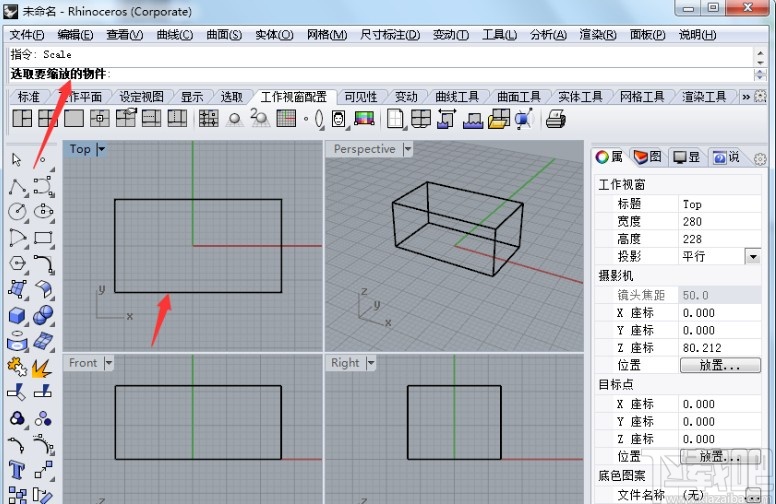Click the mesh plane tool icon
Image resolution: width=776 pixels, height=504 pixels.
[x=44, y=342]
